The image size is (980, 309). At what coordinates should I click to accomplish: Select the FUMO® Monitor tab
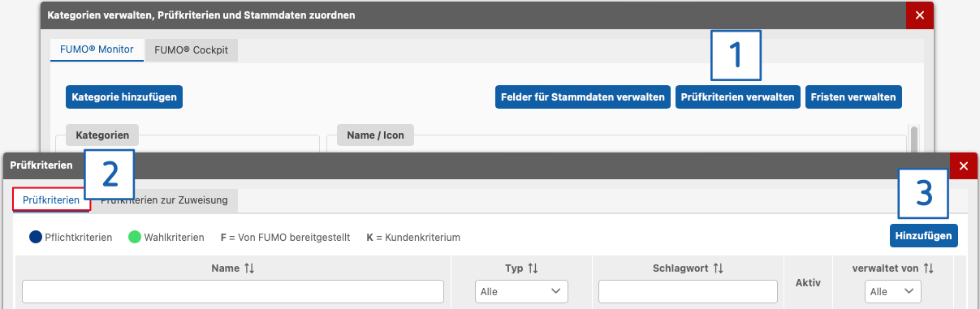[97, 49]
